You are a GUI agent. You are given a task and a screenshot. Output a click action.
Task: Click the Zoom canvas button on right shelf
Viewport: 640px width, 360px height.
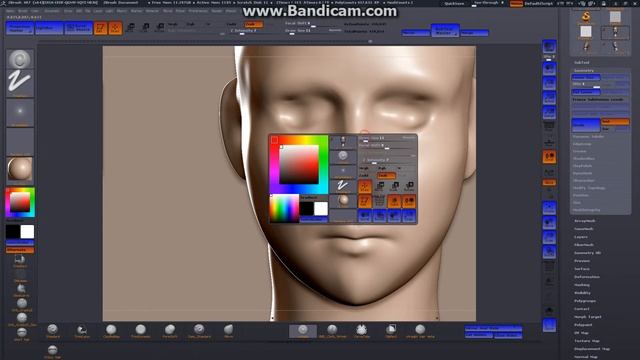[x=549, y=83]
